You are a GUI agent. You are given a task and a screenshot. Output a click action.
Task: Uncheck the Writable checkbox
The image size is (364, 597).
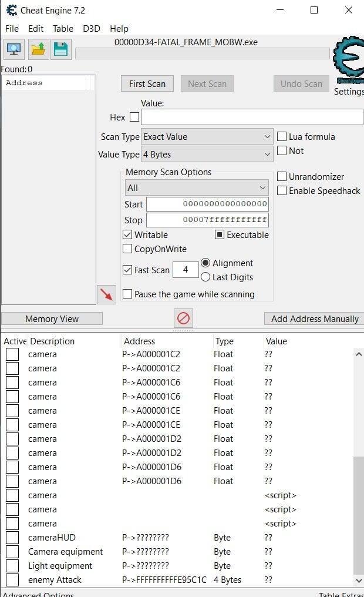point(127,234)
